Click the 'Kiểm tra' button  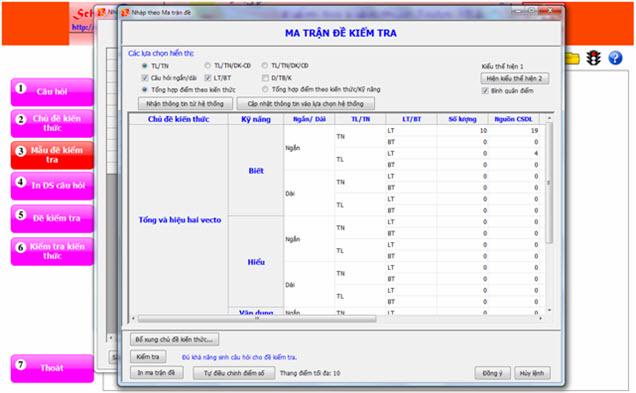pyautogui.click(x=148, y=356)
